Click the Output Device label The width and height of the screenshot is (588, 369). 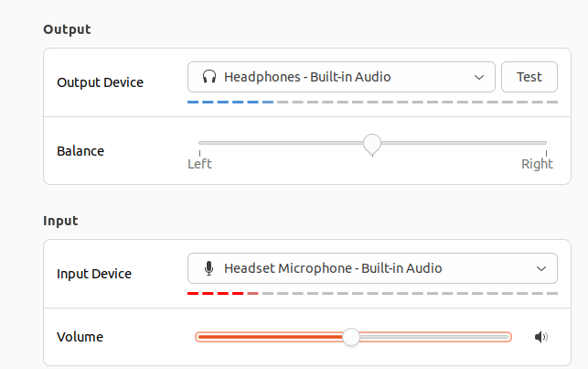[x=100, y=81]
